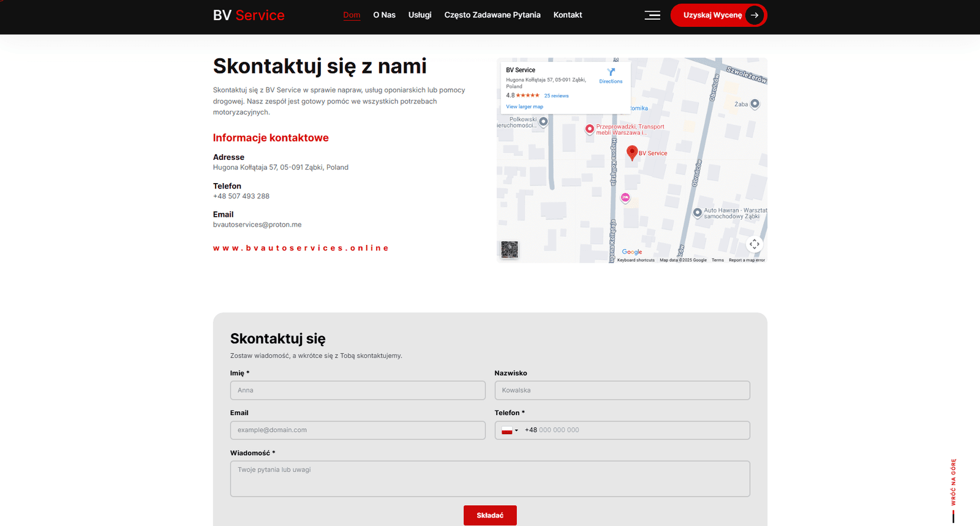The width and height of the screenshot is (980, 526).
Task: Click the Żaba map marker
Action: tap(755, 104)
